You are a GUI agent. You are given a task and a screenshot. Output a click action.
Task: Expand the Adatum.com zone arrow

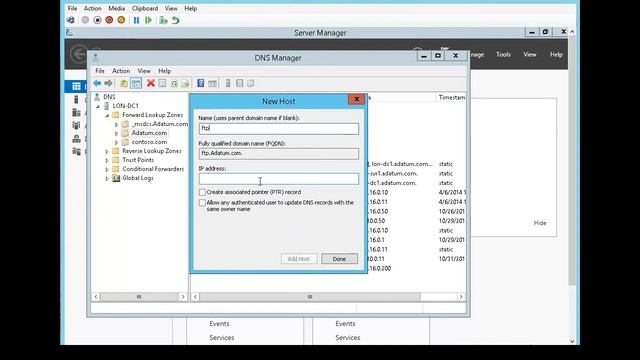116,133
